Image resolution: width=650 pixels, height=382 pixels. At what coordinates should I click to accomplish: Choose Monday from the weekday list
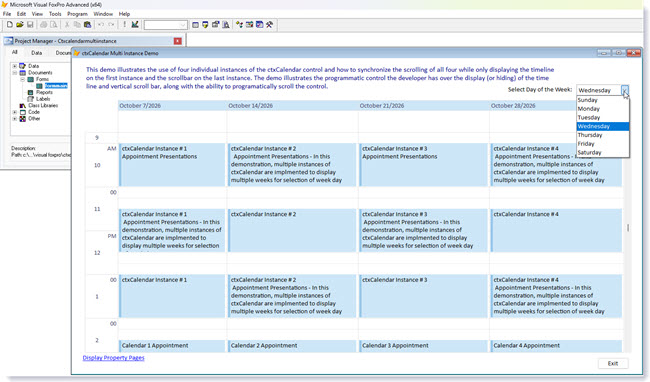point(603,109)
